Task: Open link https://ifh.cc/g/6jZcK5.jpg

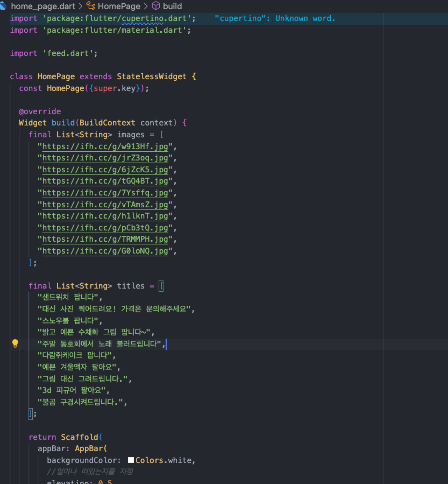Action: pyautogui.click(x=105, y=170)
